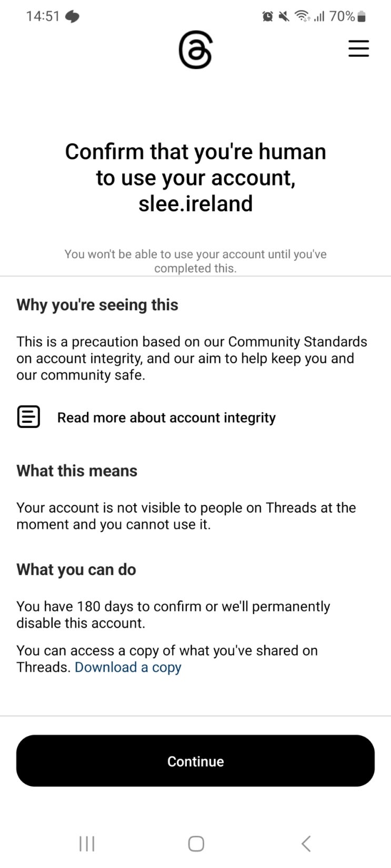The image size is (391, 868).
Task: Tap the Android home button
Action: point(196,843)
